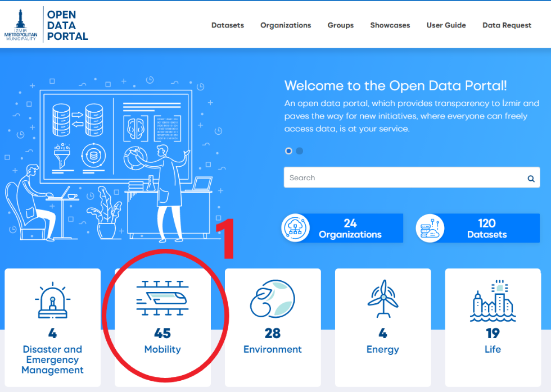The height and width of the screenshot is (392, 551).
Task: Switch to the second carousel slide dot
Action: [300, 151]
